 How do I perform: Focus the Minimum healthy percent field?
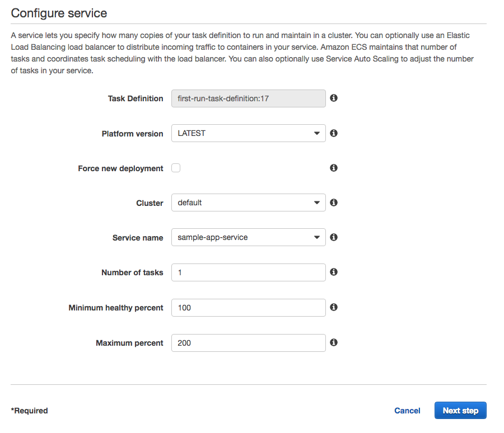(248, 308)
